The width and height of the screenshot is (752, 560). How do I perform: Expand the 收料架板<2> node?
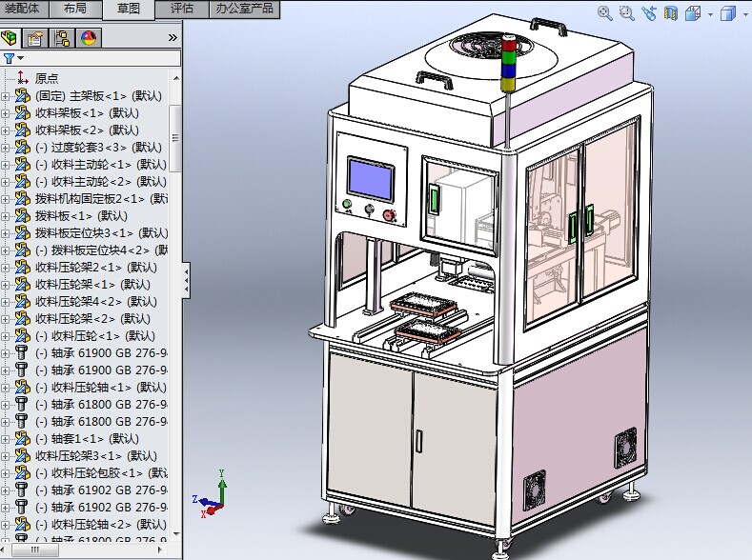pyautogui.click(x=6, y=130)
